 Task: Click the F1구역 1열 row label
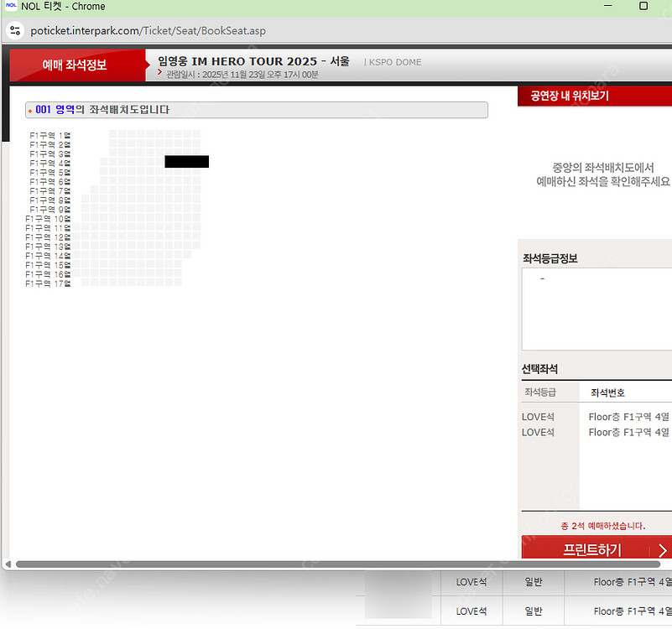pyautogui.click(x=49, y=135)
